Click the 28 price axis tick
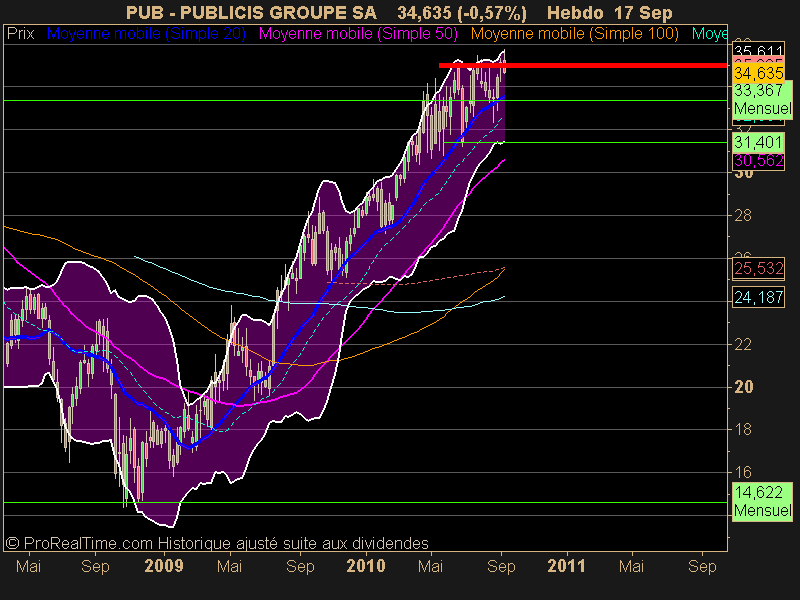 [743, 216]
